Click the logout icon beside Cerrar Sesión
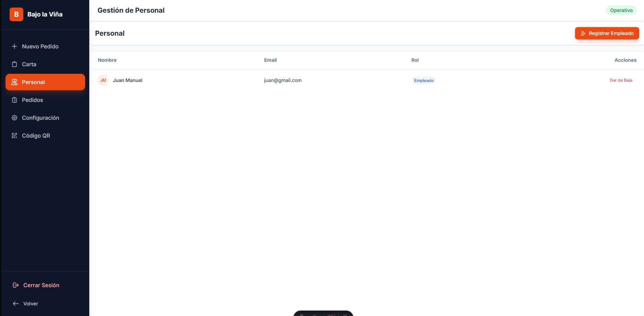Viewport: 644px width, 316px height. coord(15,285)
